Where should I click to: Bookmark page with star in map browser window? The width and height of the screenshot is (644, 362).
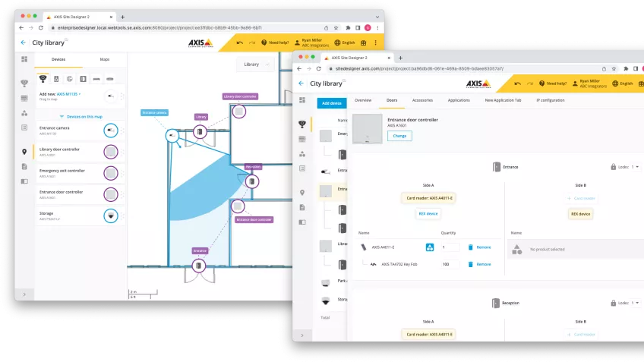click(336, 27)
